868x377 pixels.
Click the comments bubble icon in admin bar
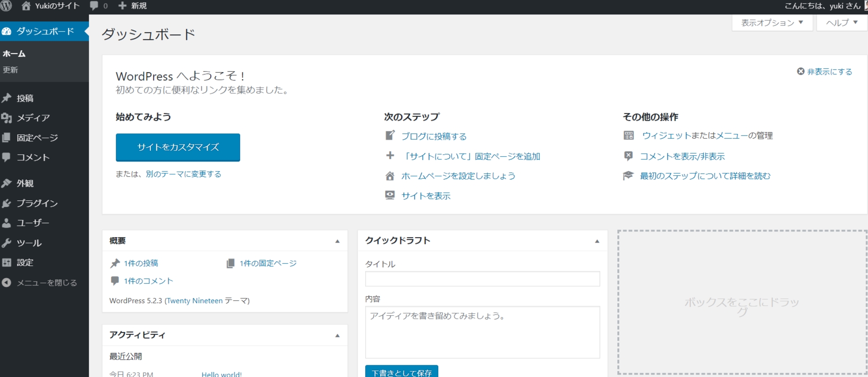94,6
